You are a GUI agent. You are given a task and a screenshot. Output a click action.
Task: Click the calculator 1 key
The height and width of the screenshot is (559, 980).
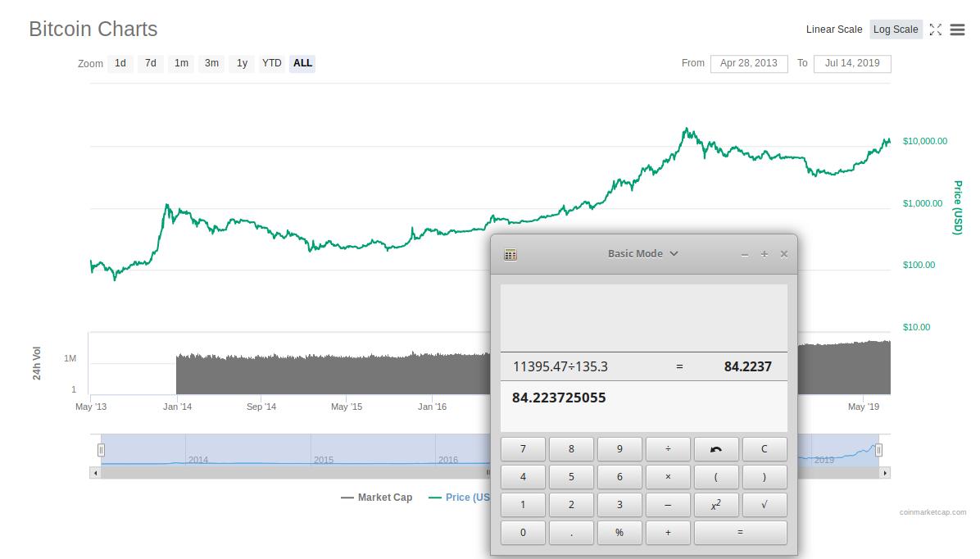pos(523,505)
